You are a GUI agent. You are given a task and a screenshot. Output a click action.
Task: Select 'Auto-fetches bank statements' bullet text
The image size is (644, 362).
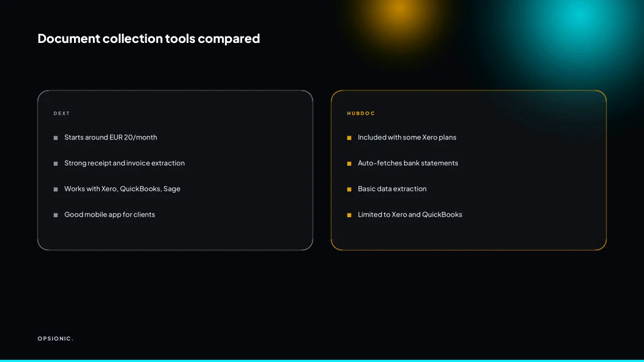[x=408, y=163]
